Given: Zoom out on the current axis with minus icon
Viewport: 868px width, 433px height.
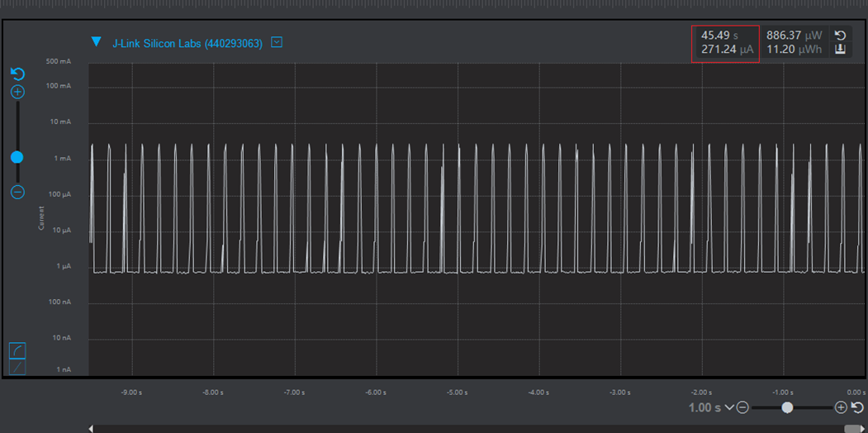Looking at the screenshot, I should pyautogui.click(x=17, y=193).
